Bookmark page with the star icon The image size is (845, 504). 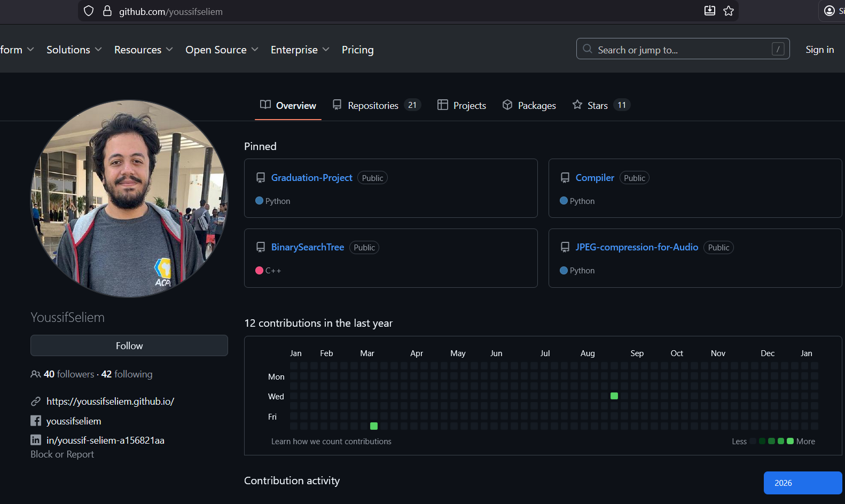pyautogui.click(x=729, y=11)
